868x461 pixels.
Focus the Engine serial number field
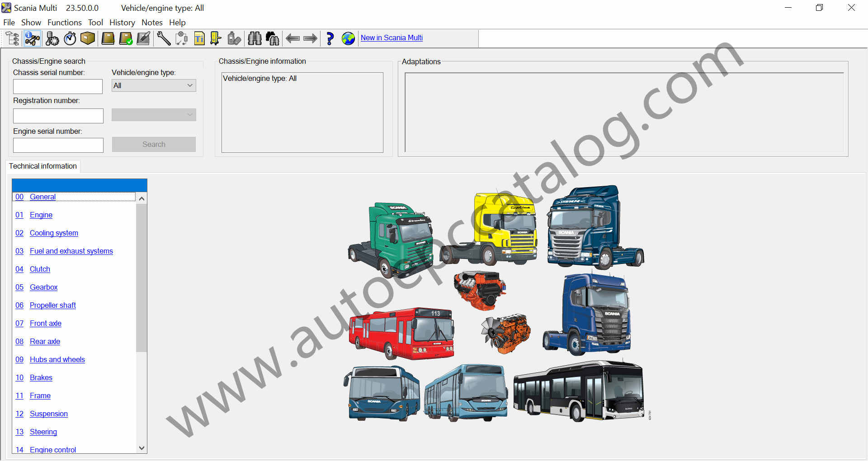point(58,146)
